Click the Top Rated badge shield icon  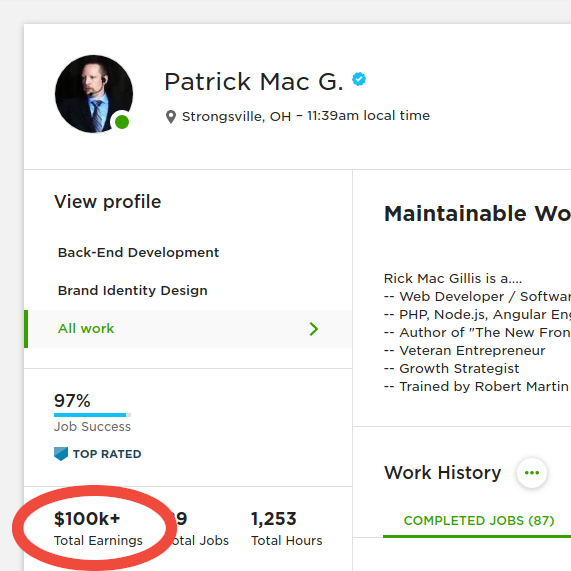(x=61, y=454)
